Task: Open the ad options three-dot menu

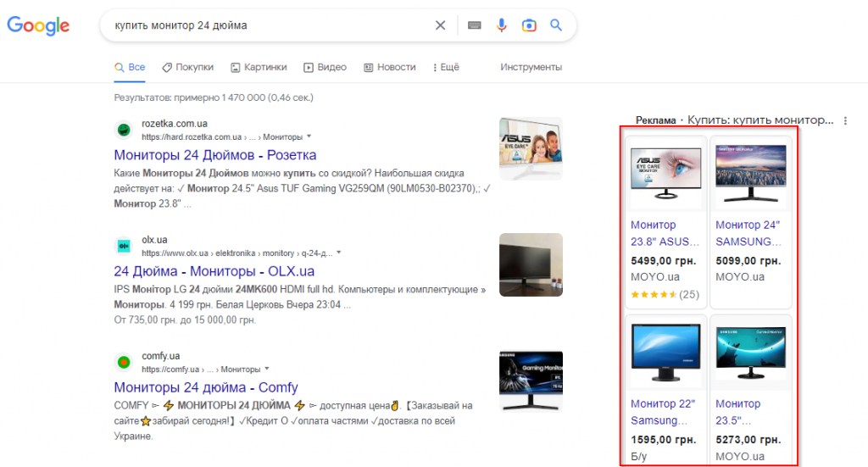Action: (x=845, y=120)
